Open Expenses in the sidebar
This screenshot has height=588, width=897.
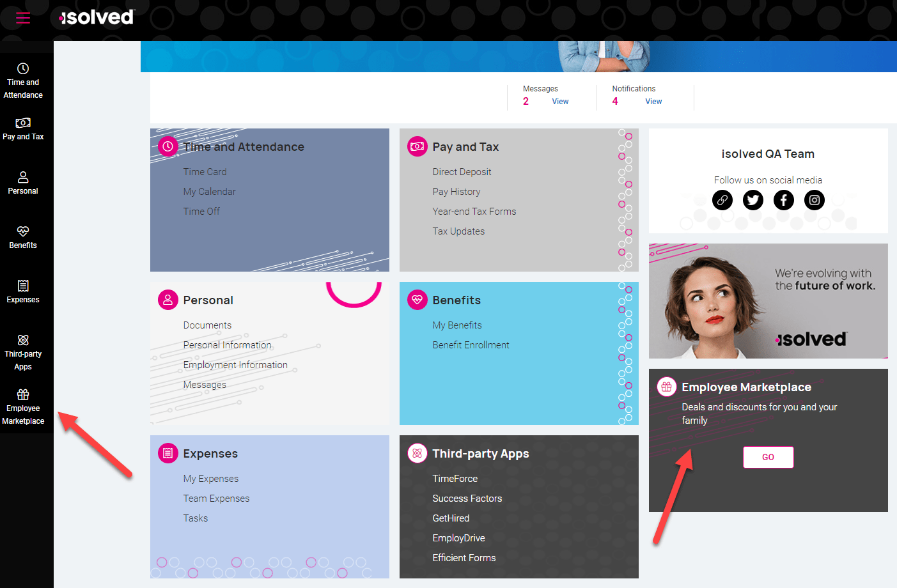point(23,292)
